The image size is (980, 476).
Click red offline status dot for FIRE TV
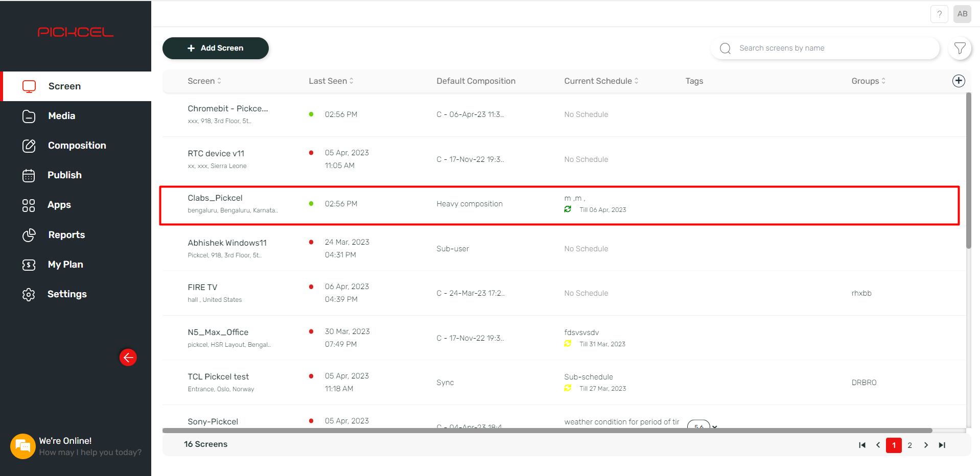click(311, 287)
